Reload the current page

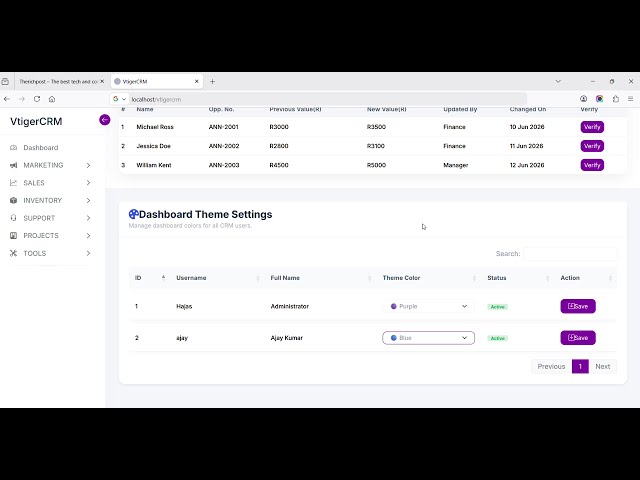pyautogui.click(x=37, y=99)
